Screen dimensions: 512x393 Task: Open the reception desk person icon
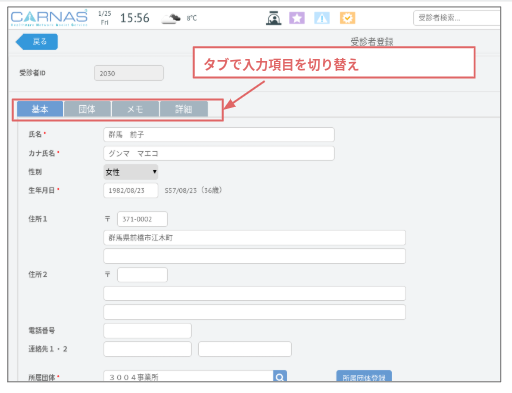pos(273,18)
